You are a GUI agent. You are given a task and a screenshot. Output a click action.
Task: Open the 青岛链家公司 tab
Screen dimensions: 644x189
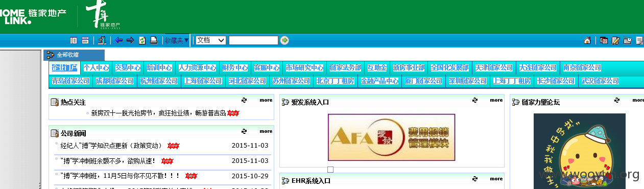pos(71,81)
